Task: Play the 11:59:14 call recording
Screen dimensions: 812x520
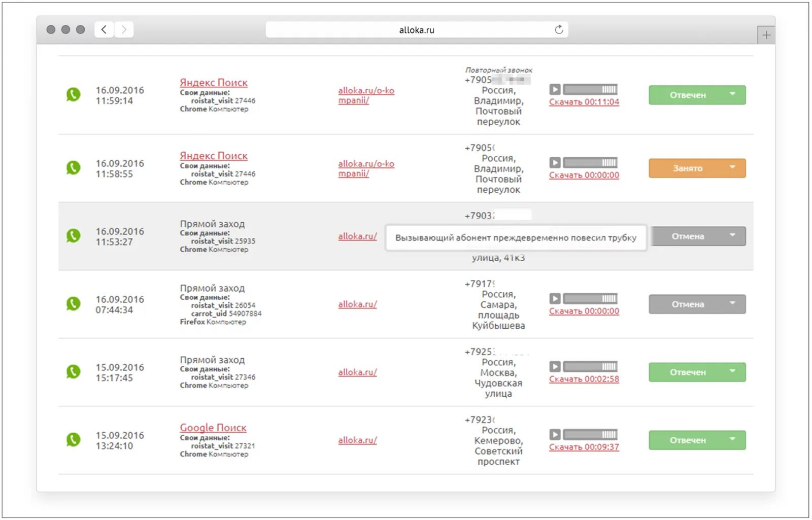Action: click(555, 89)
